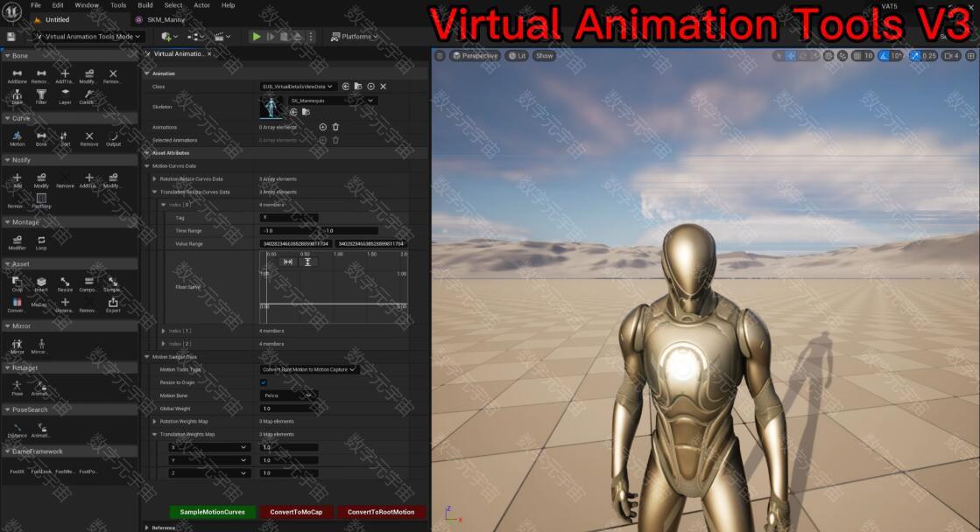Open the SK_Mannequin skeleton dropdown
This screenshot has width=980, height=532.
tap(331, 101)
